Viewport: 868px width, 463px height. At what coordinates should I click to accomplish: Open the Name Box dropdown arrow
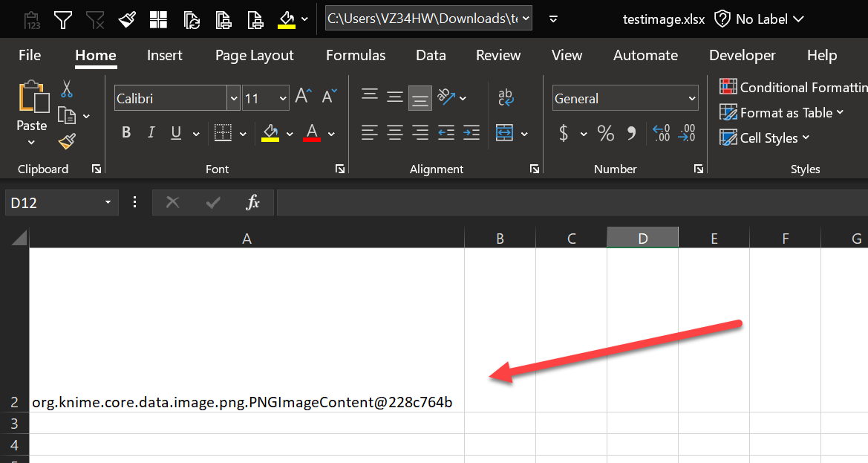(108, 202)
